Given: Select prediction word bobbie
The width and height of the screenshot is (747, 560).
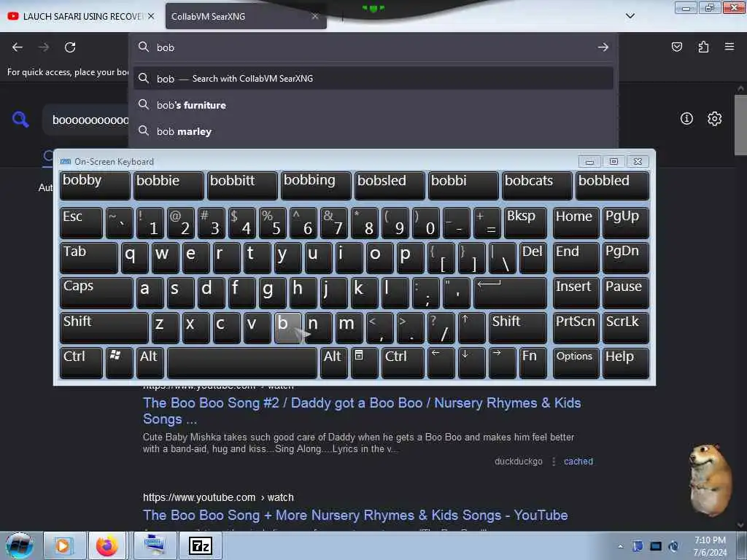Looking at the screenshot, I should tap(169, 185).
